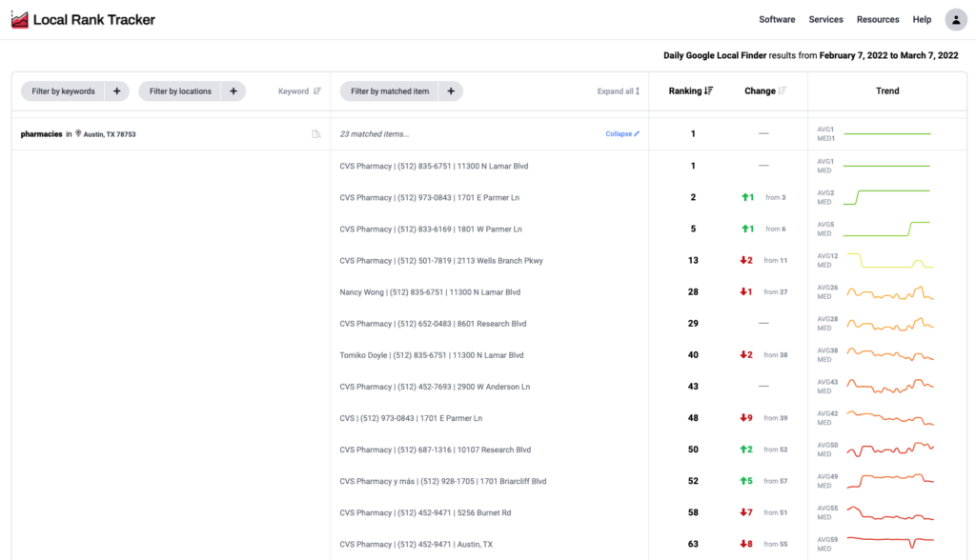Collapse the 23 matched items list
Image resolution: width=976 pixels, height=560 pixels.
pos(622,134)
